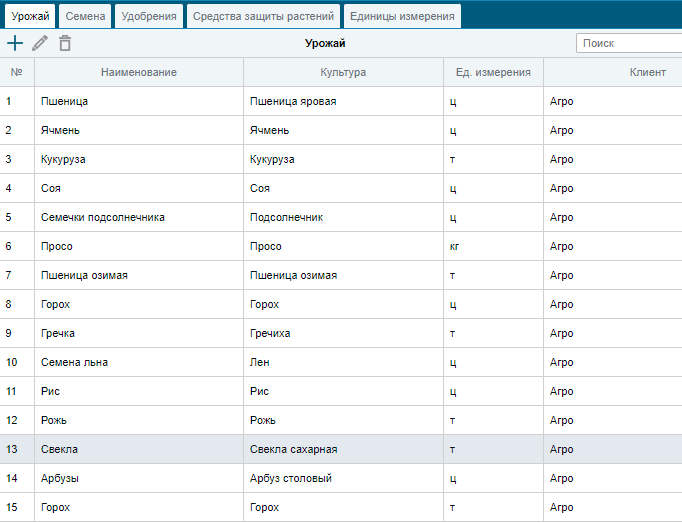
Task: Click the Пшеница озимая culture cell
Action: [343, 275]
